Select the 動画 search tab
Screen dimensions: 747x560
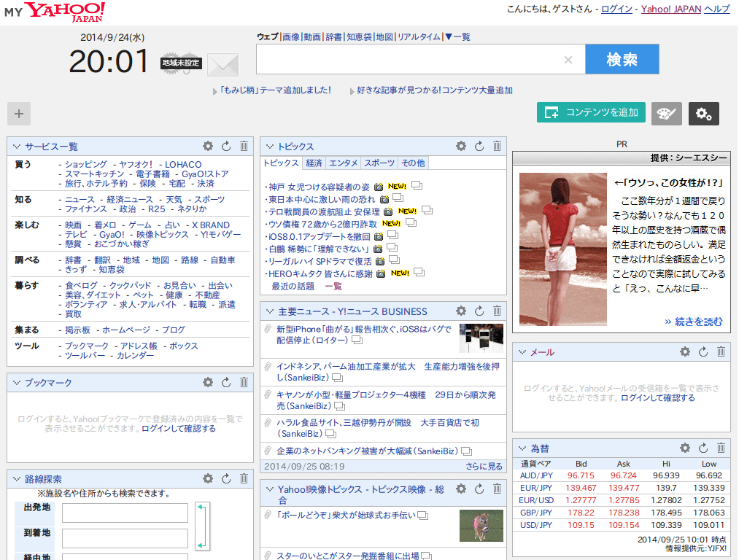[x=312, y=36]
